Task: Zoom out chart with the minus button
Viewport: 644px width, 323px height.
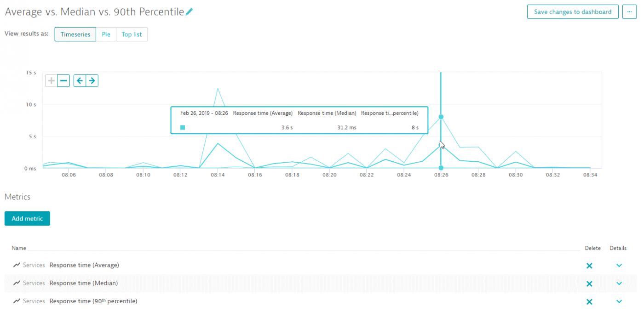Action: pyautogui.click(x=64, y=81)
